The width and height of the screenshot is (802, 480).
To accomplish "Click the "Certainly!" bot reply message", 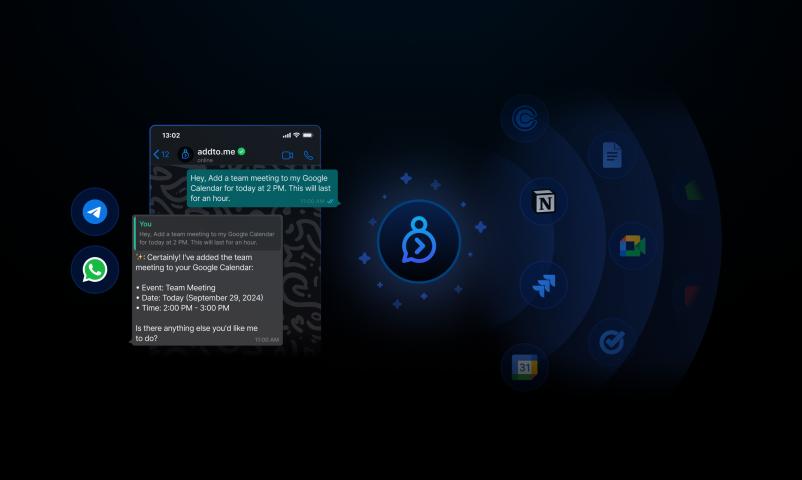I will pyautogui.click(x=207, y=297).
